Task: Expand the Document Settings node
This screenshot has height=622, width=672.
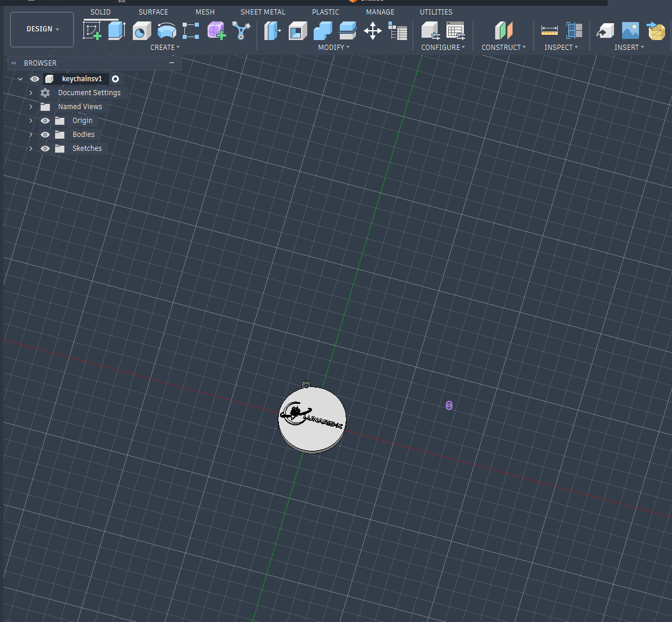Action: point(31,93)
